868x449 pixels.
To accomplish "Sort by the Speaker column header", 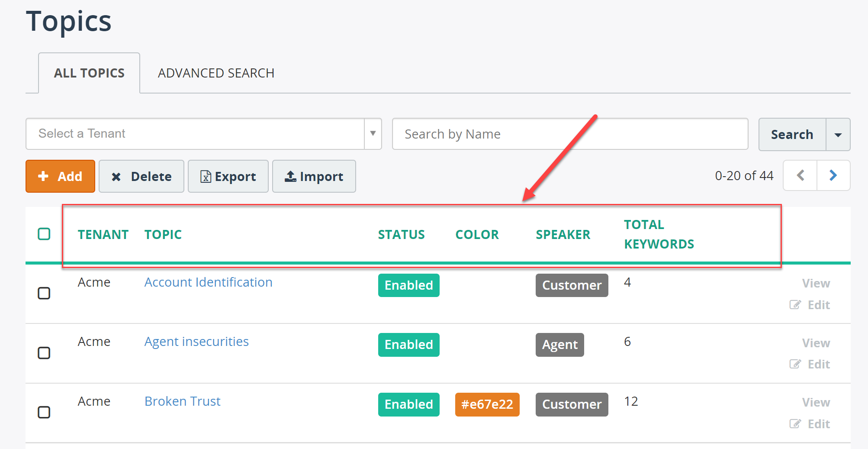I will click(x=563, y=234).
